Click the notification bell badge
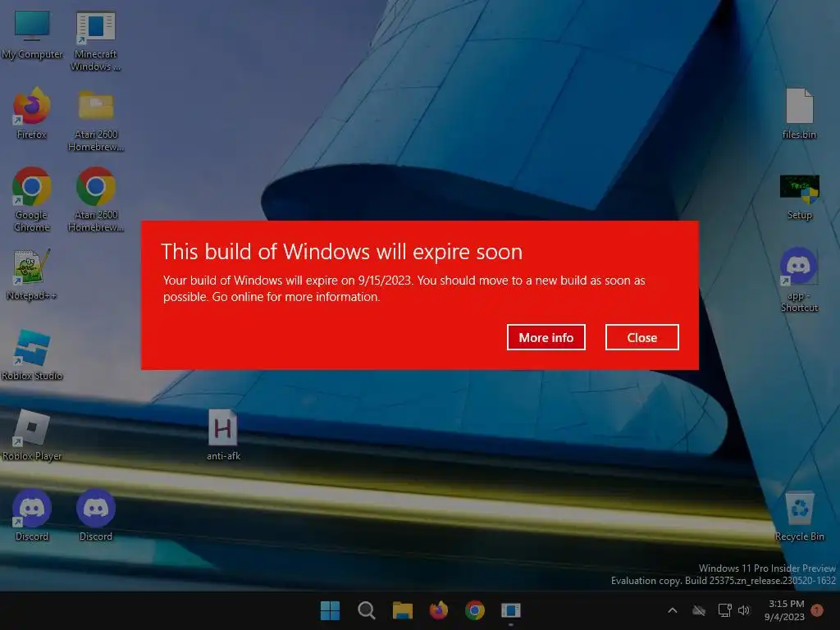The image size is (840, 630). [817, 610]
